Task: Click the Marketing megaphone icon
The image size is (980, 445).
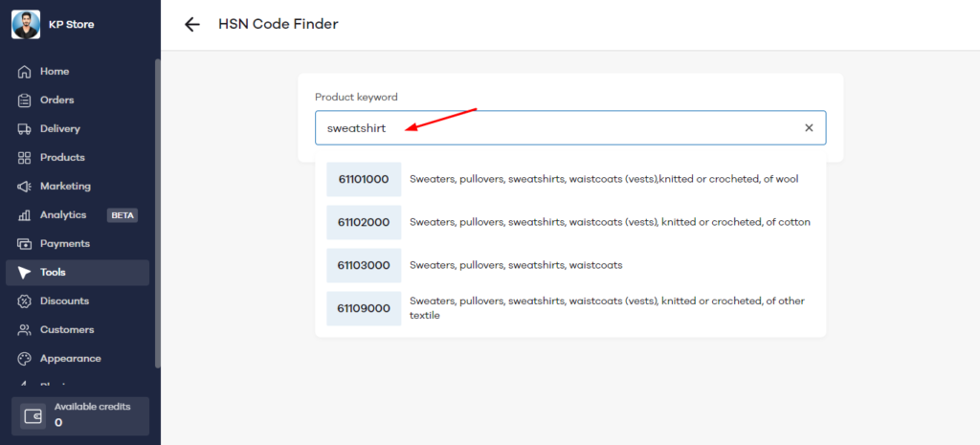Action: point(25,187)
